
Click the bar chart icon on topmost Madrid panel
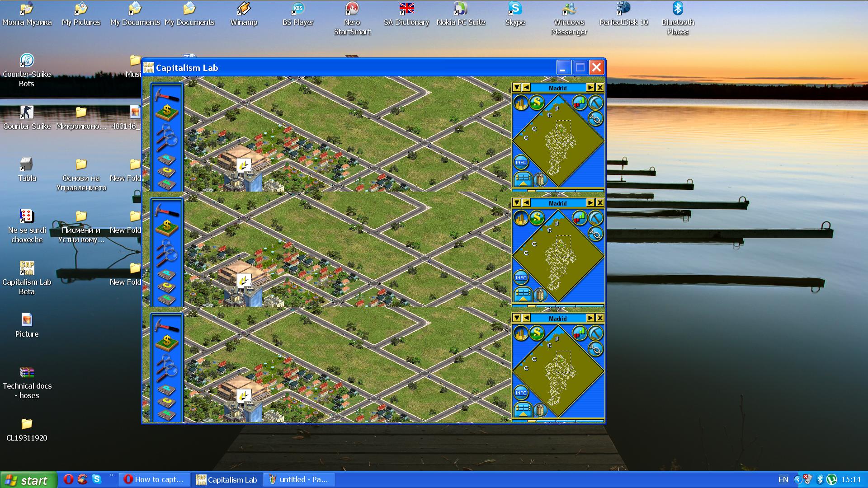(x=579, y=103)
